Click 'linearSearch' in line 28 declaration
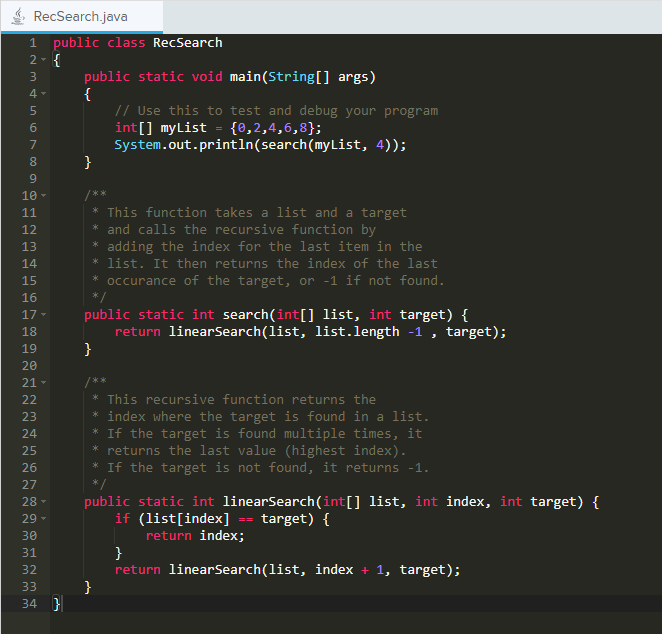 click(x=269, y=502)
